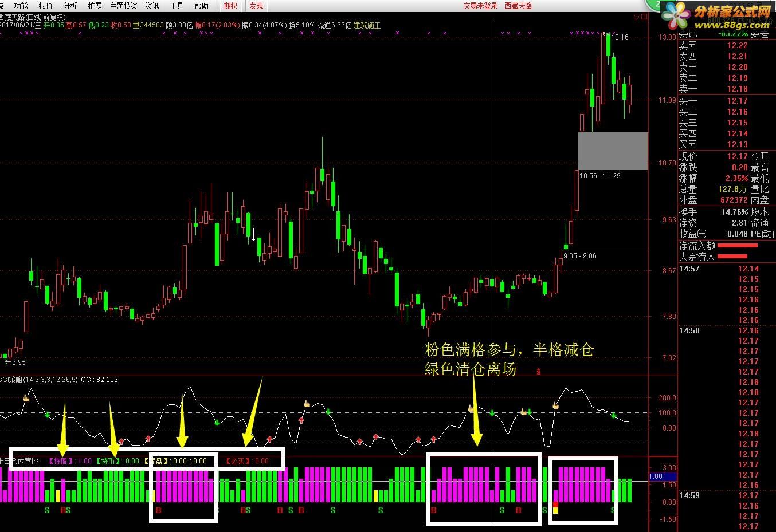Click the 建筑施工 industry label
Image resolution: width=776 pixels, height=532 pixels.
(366, 25)
